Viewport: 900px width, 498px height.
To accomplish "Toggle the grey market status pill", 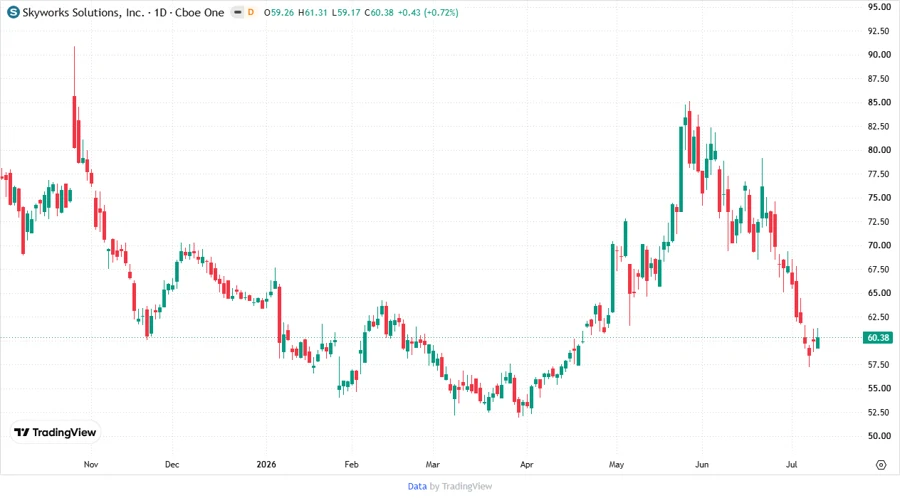I will [238, 12].
